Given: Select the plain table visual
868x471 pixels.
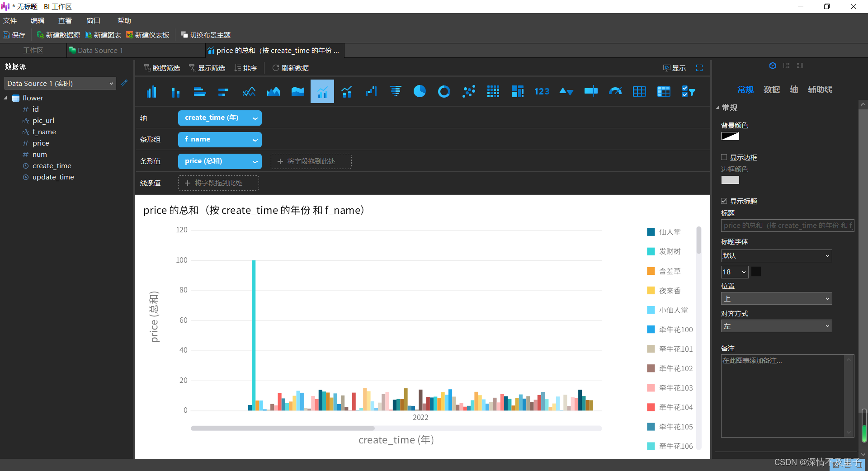Looking at the screenshot, I should 639,92.
